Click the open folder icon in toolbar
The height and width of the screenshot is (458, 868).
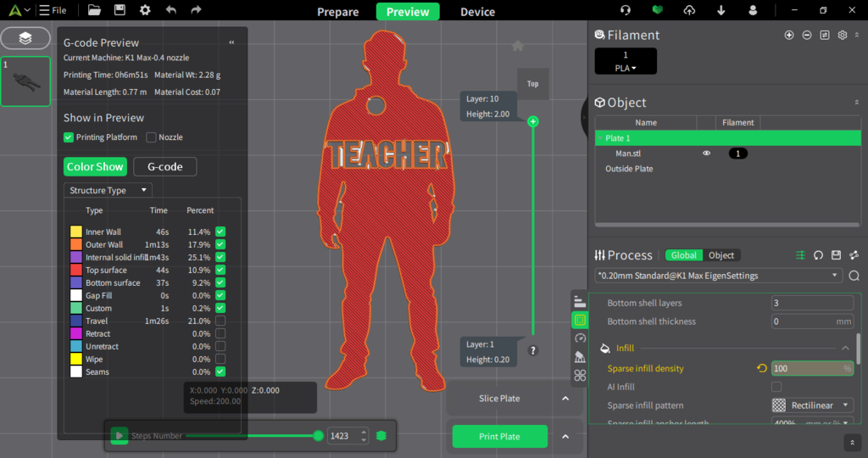click(x=94, y=10)
